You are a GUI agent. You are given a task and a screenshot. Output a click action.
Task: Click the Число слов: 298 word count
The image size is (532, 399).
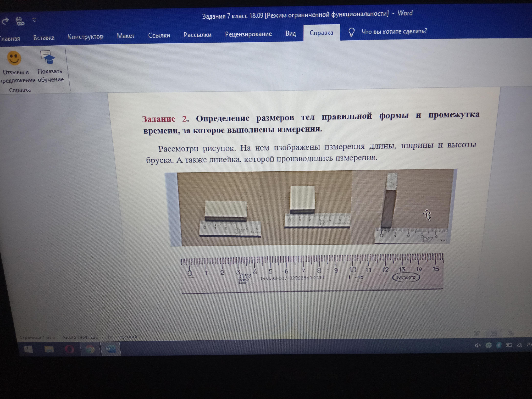click(x=80, y=337)
